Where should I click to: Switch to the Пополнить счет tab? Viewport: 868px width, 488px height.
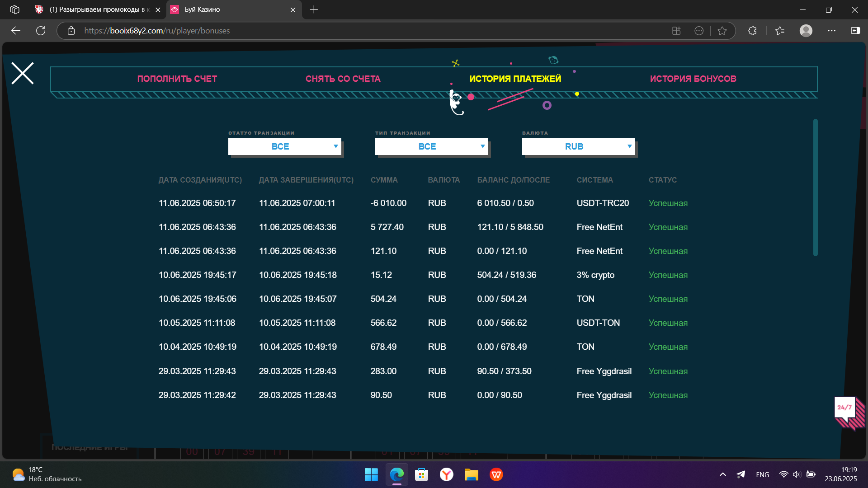[177, 79]
